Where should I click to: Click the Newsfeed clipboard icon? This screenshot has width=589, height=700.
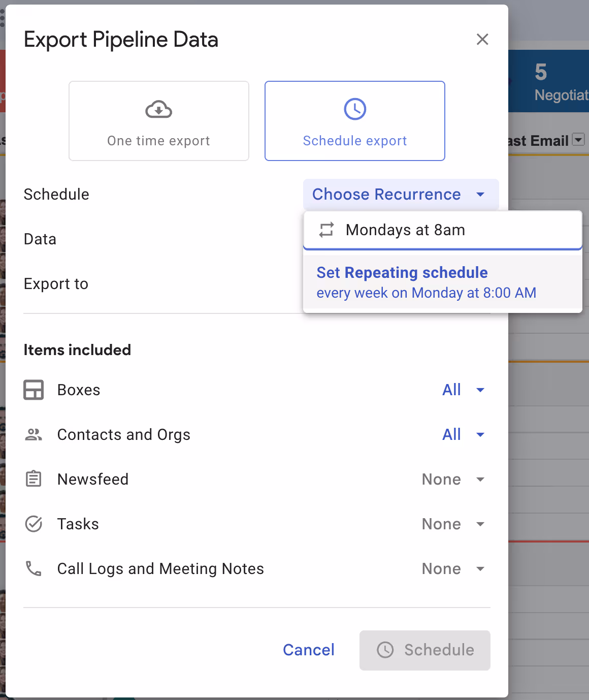pos(34,479)
